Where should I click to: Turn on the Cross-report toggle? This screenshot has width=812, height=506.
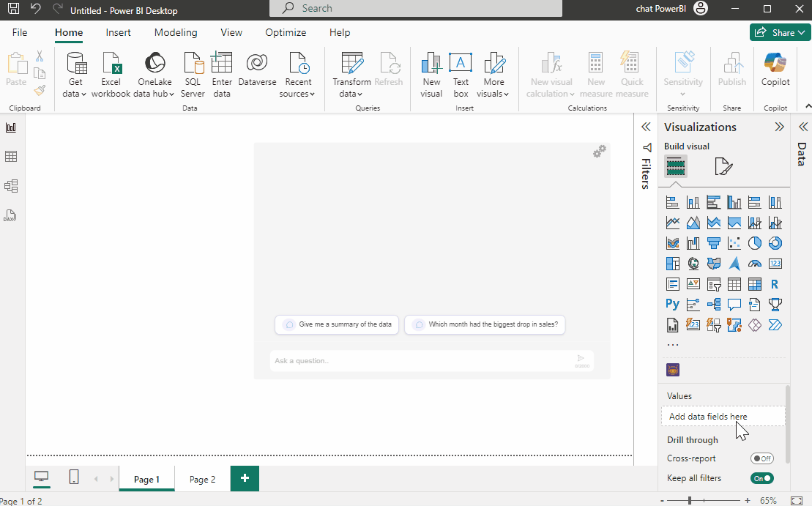(x=761, y=458)
